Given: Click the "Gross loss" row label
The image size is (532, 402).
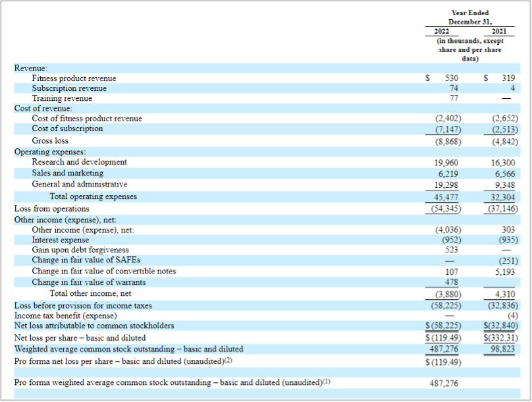Looking at the screenshot, I should point(50,140).
